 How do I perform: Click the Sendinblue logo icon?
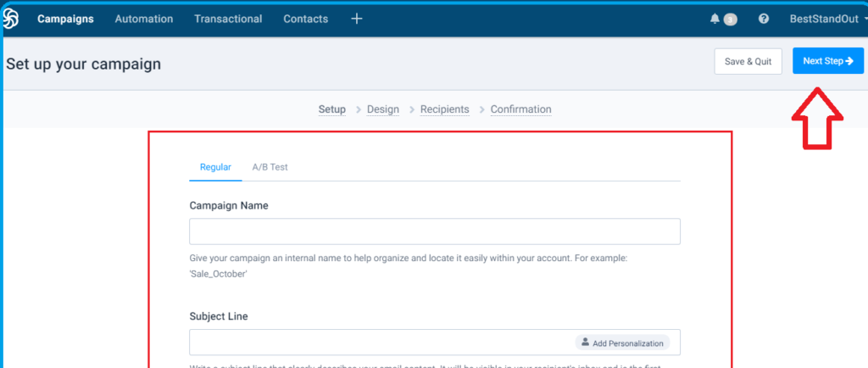click(10, 19)
